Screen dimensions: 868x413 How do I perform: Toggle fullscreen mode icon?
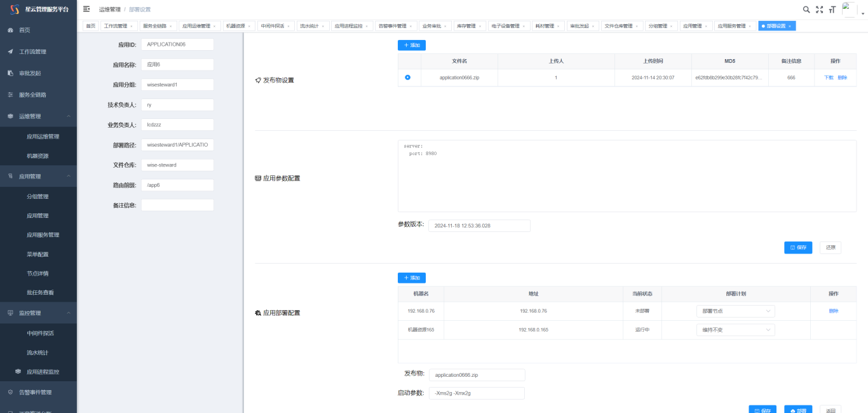[x=819, y=10]
